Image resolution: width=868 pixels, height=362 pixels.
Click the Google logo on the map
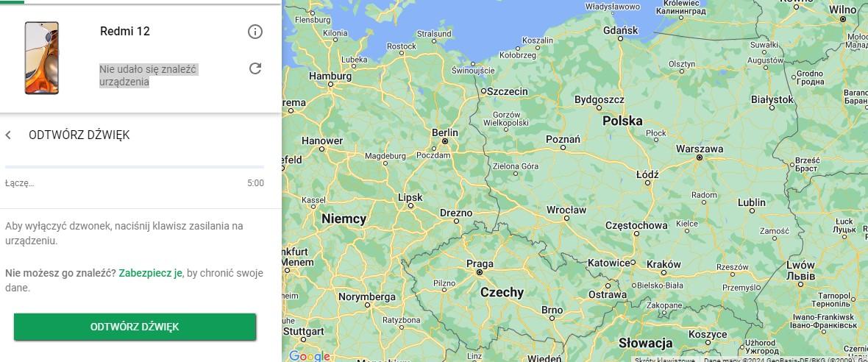click(x=310, y=356)
